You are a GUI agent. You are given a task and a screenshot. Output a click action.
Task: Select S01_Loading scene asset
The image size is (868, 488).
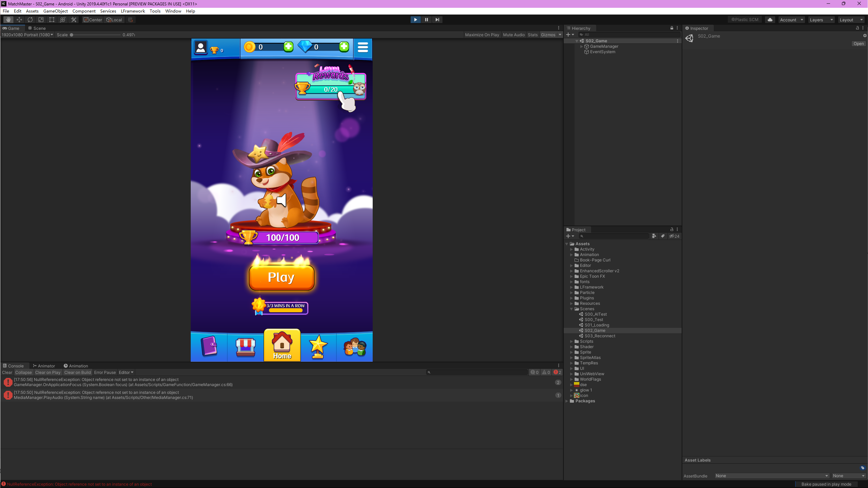(597, 325)
